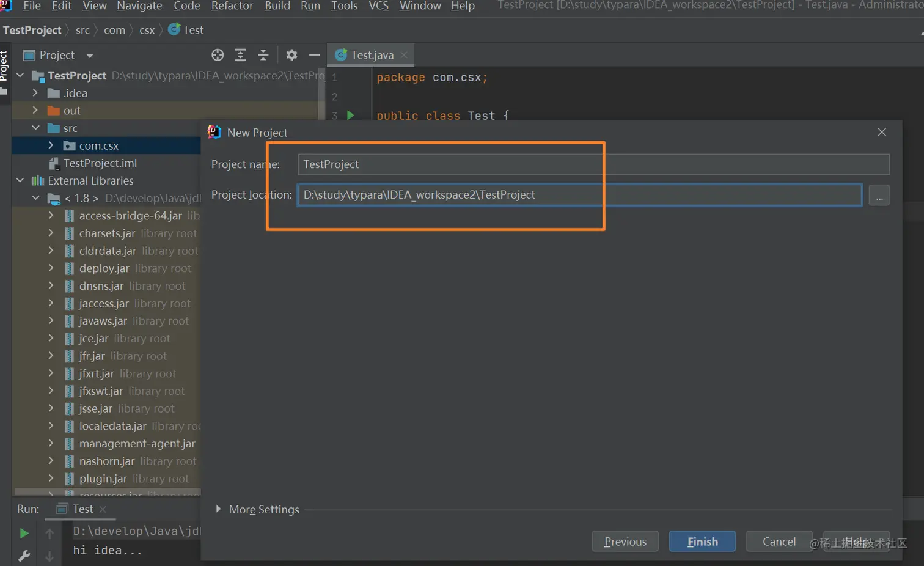924x566 pixels.
Task: Close the Test.java editor tab
Action: tap(404, 55)
